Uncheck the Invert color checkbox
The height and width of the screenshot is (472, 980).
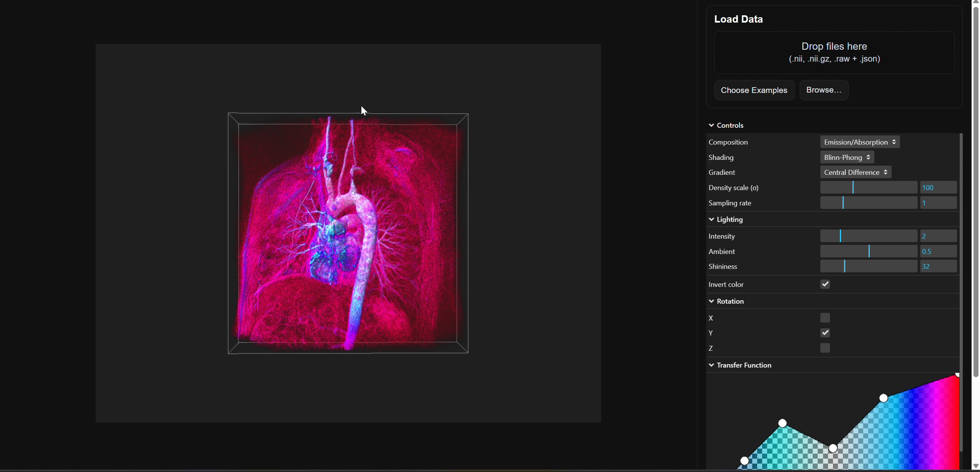tap(825, 284)
